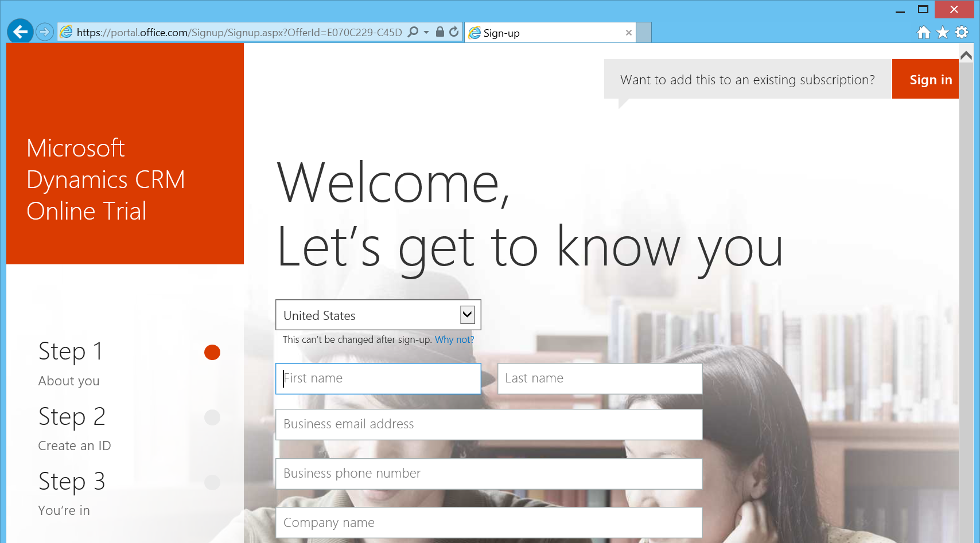This screenshot has height=543, width=980.
Task: Select the Sign-up browser tab
Action: point(545,33)
